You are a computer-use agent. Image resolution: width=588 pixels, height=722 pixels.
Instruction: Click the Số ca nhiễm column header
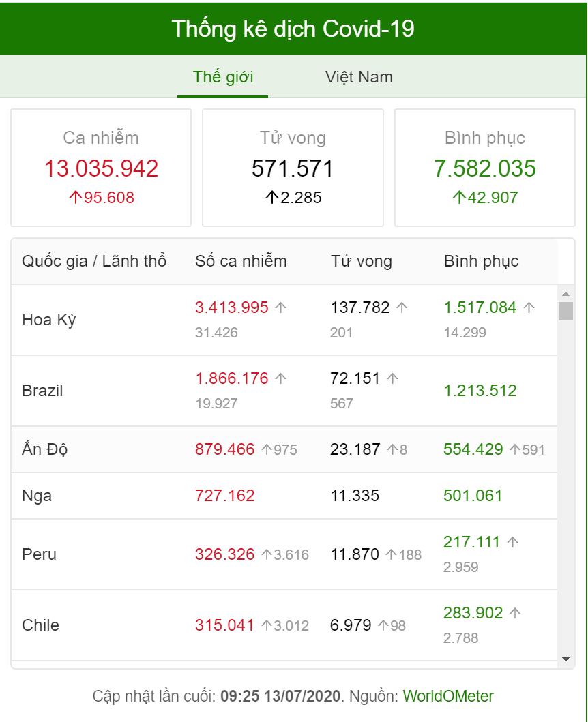coord(241,261)
